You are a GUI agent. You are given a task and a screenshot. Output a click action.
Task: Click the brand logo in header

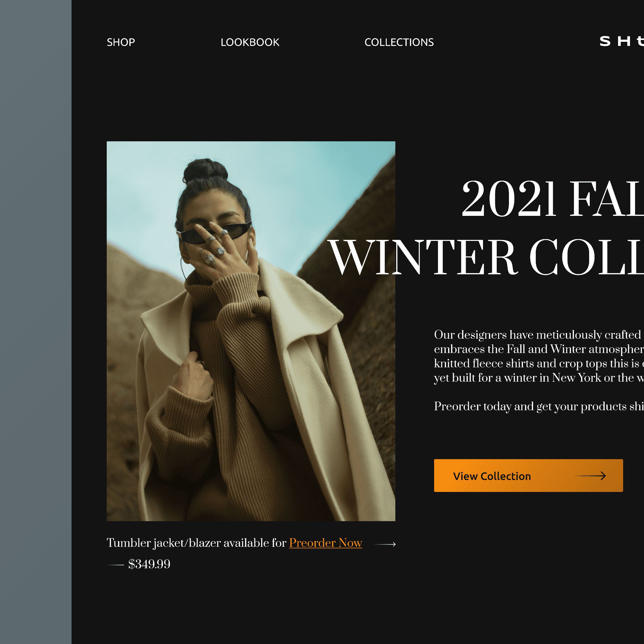[622, 41]
